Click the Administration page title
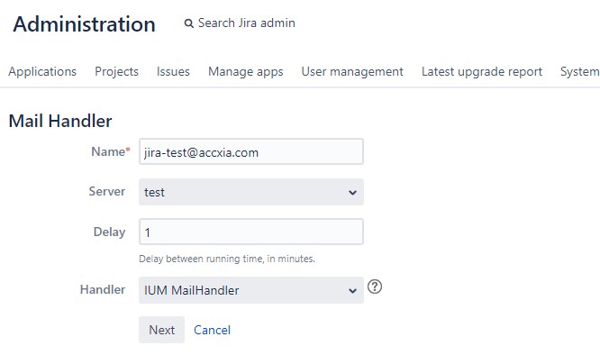Screen dimensions: 600x364 click(x=84, y=24)
